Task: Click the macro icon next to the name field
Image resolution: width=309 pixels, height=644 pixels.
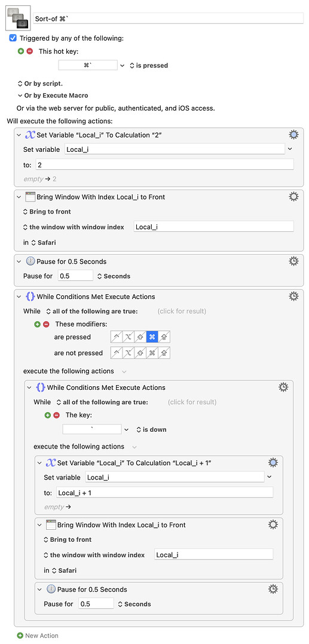Action: click(18, 19)
